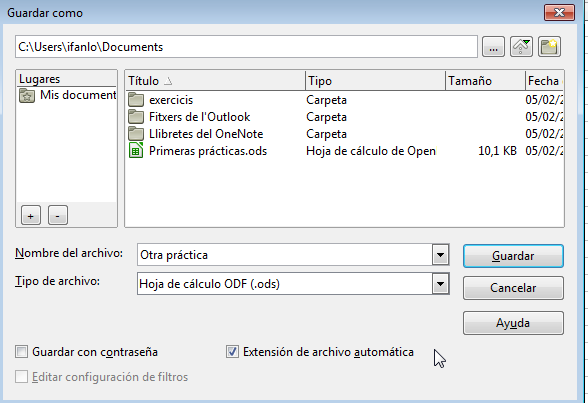The image size is (588, 403).
Task: Click the 10,1 KB size value
Action: coord(497,151)
